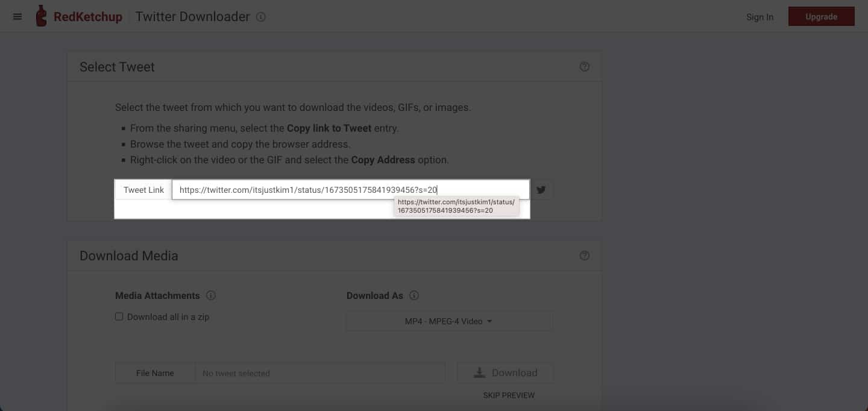The image size is (868, 411).
Task: Expand the MP4 - MPEG-4 Video dropdown
Action: pos(449,321)
